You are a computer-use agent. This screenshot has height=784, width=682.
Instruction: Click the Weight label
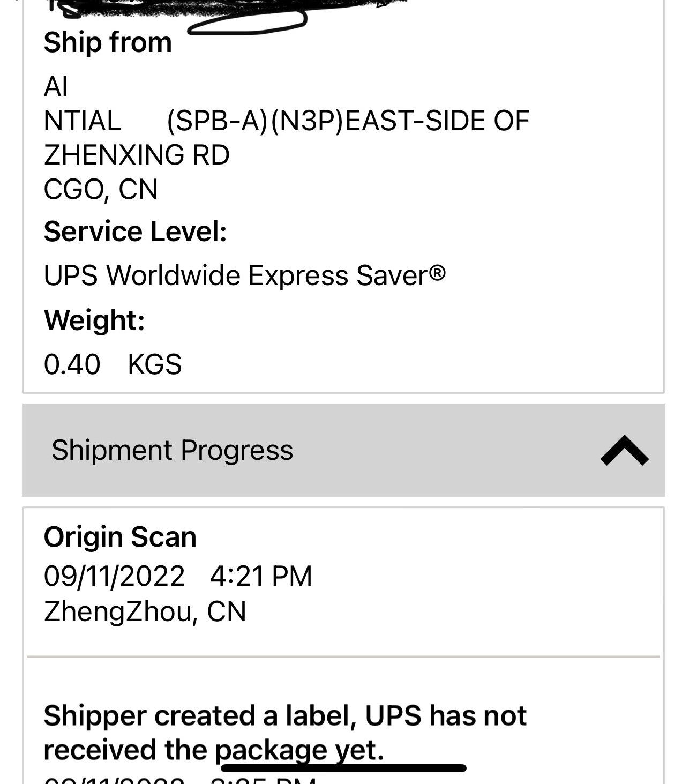pos(94,320)
